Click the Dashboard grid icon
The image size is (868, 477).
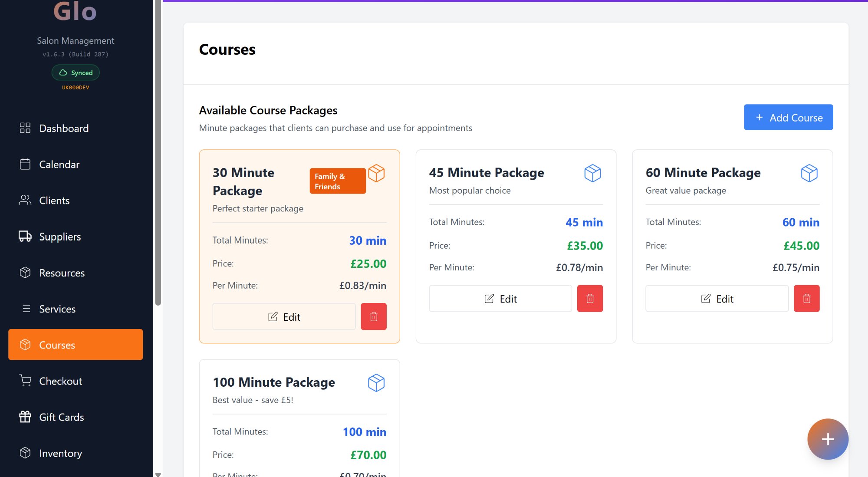pyautogui.click(x=25, y=128)
